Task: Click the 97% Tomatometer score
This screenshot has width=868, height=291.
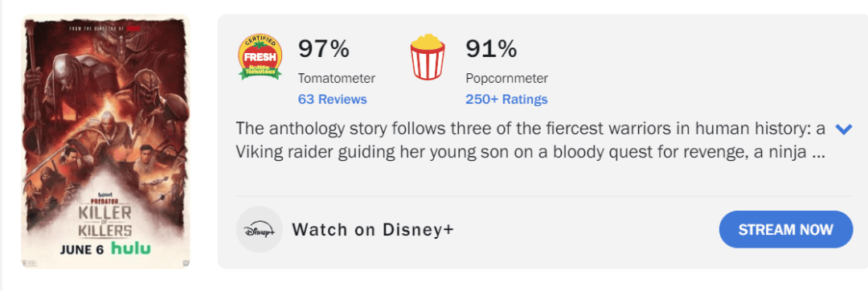Action: (324, 49)
